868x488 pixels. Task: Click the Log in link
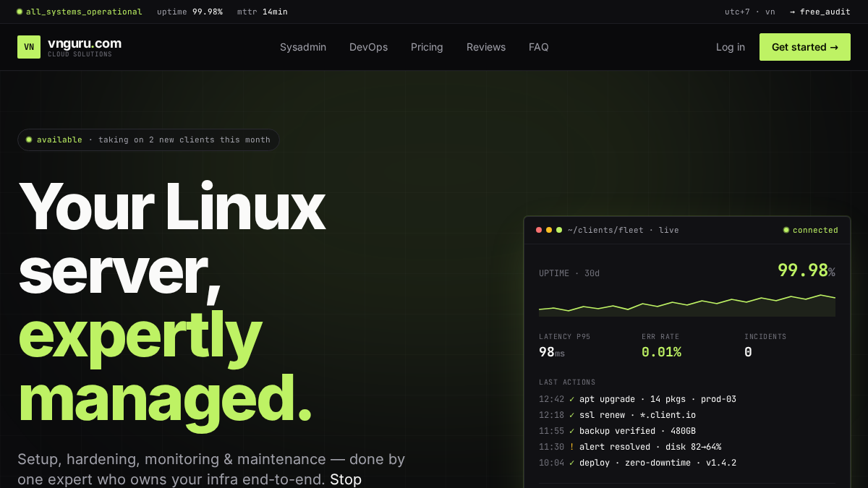(731, 47)
